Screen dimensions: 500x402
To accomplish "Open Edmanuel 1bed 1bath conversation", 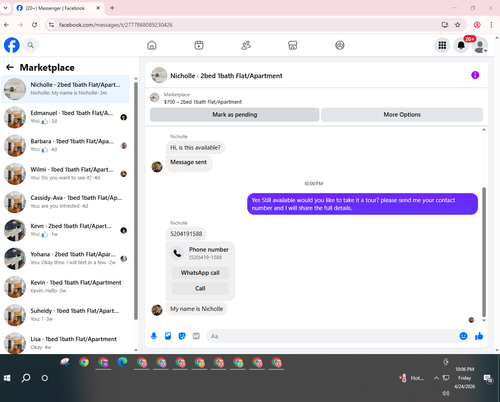I will point(66,117).
